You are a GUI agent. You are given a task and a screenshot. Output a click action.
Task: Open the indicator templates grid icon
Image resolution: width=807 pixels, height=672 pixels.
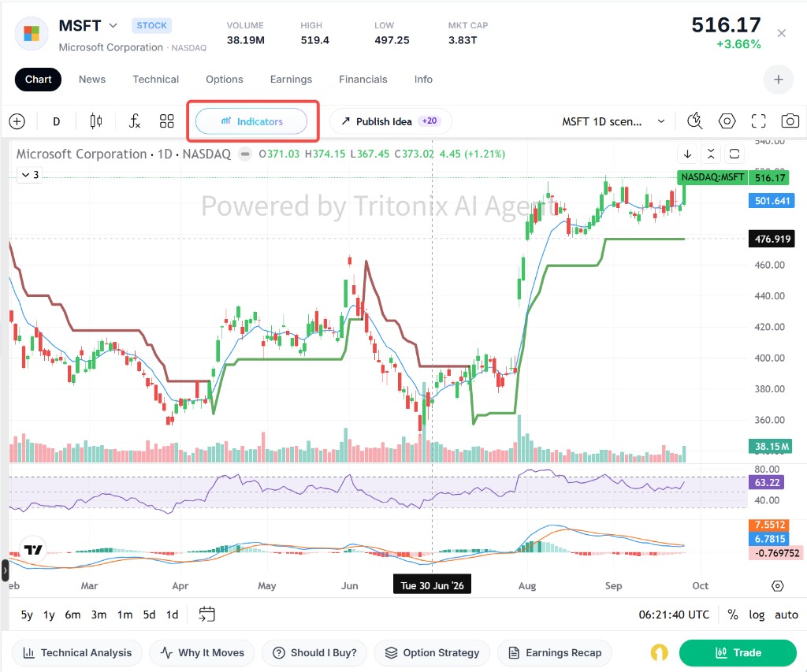coord(167,121)
